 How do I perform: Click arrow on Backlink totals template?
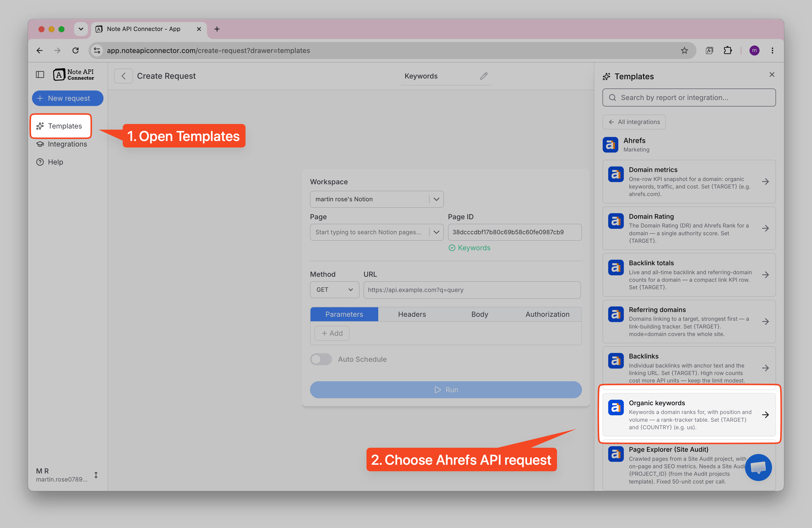765,275
